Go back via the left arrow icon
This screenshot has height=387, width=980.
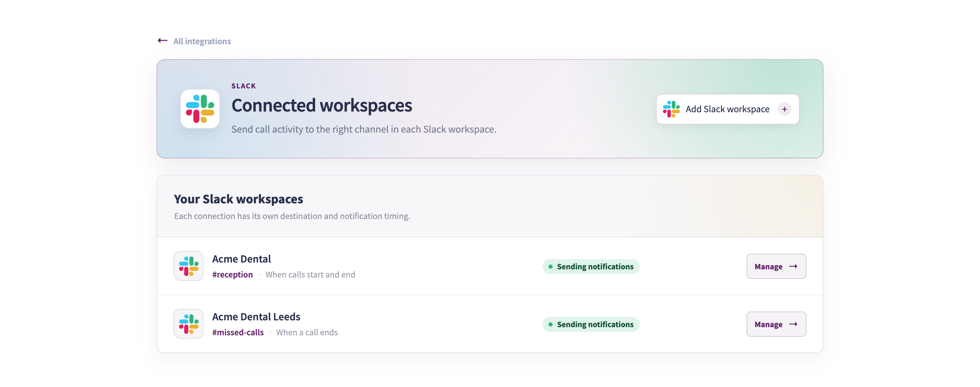162,41
